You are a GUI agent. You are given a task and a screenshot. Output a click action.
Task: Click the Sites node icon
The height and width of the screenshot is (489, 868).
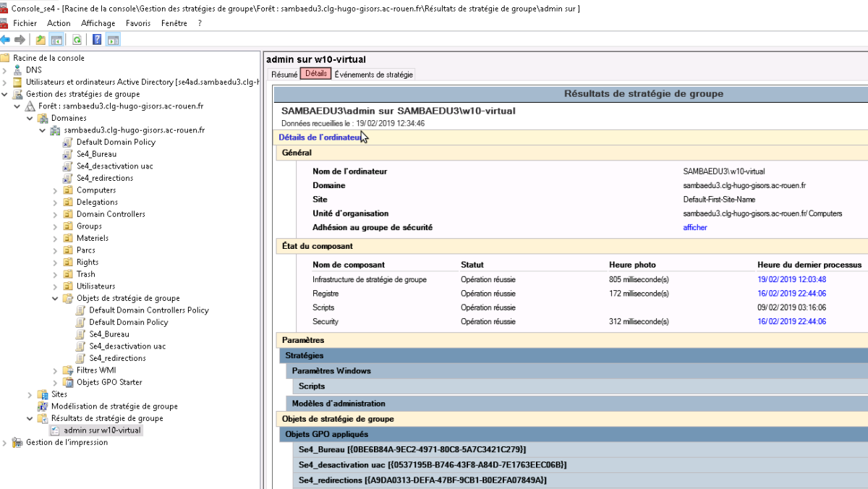tap(43, 394)
